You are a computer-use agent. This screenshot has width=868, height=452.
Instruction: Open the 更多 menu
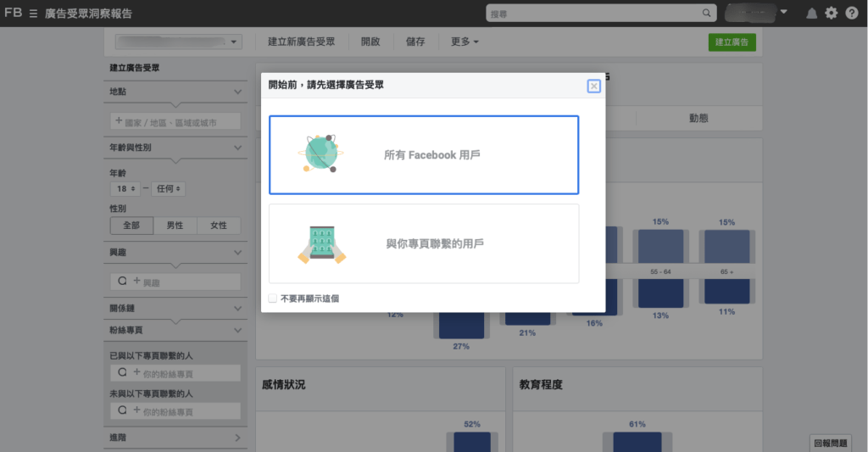coord(465,42)
